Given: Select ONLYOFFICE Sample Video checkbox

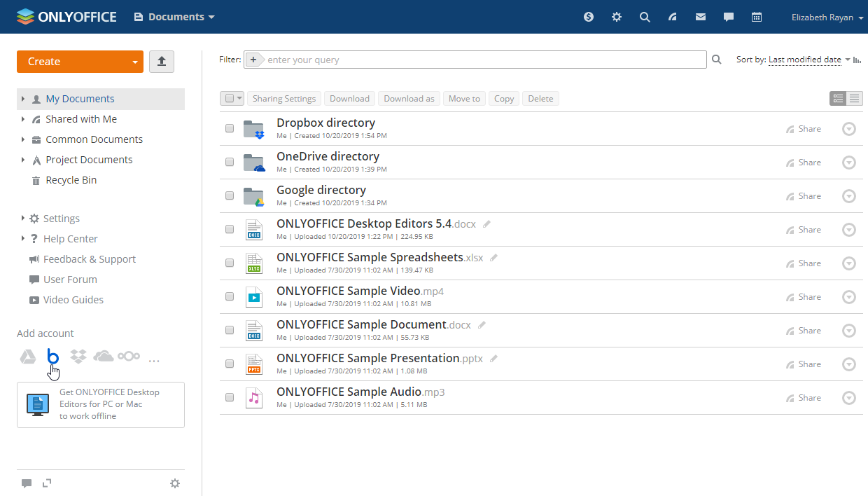Looking at the screenshot, I should tap(230, 297).
